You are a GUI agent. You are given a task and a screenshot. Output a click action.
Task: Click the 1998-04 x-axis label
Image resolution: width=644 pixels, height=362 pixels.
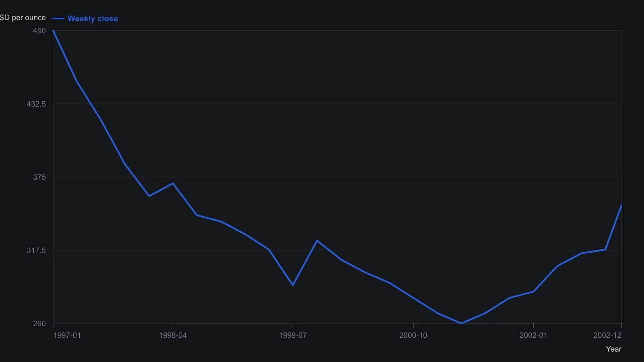[x=173, y=335]
